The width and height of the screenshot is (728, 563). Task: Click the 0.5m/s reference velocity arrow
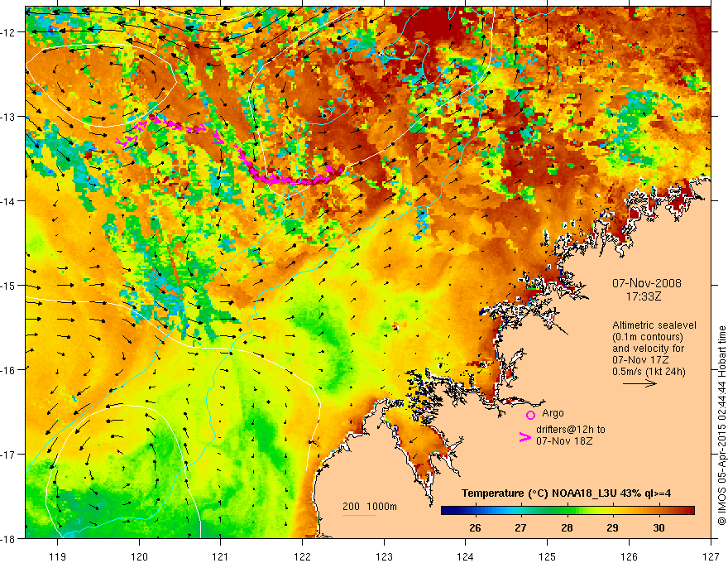[639, 383]
